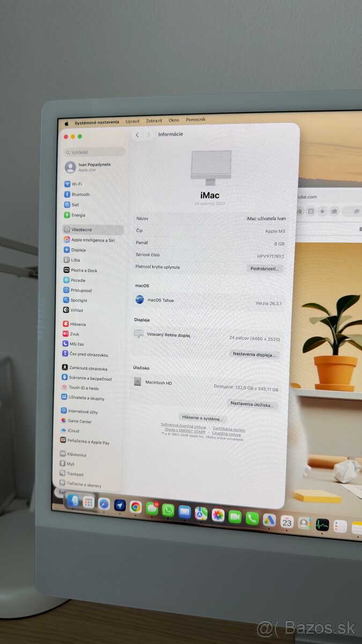Click the Nastavenia displeja button
This screenshot has width=362, height=644.
click(254, 354)
